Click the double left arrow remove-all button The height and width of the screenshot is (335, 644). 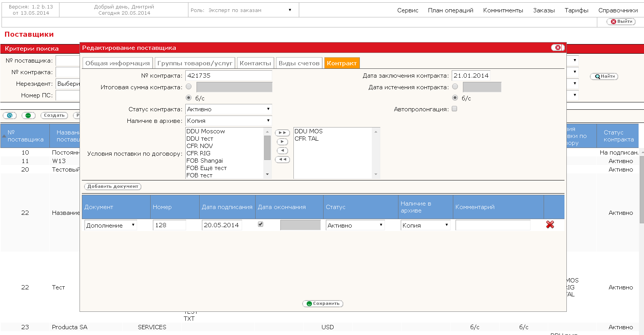pyautogui.click(x=282, y=160)
